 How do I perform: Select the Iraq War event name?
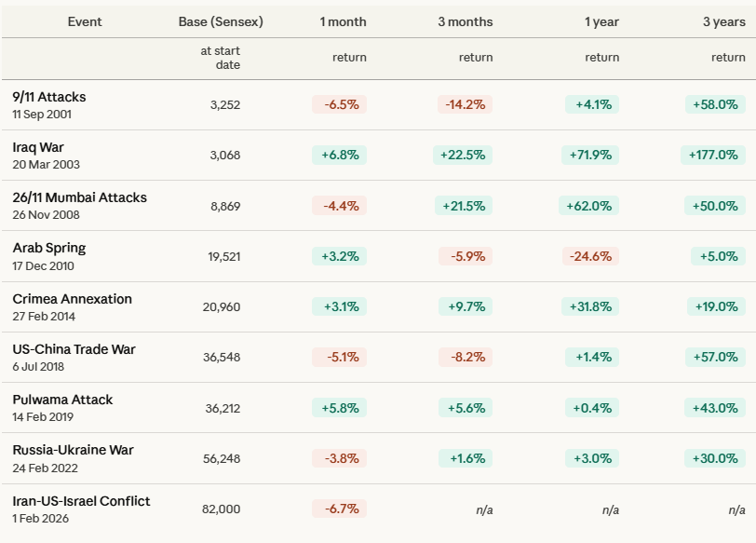click(x=38, y=147)
